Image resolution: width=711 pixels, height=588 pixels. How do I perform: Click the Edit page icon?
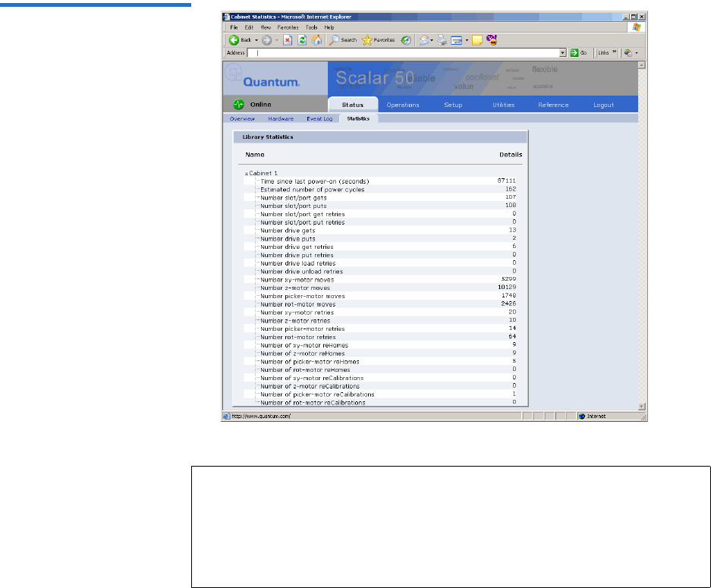click(457, 40)
